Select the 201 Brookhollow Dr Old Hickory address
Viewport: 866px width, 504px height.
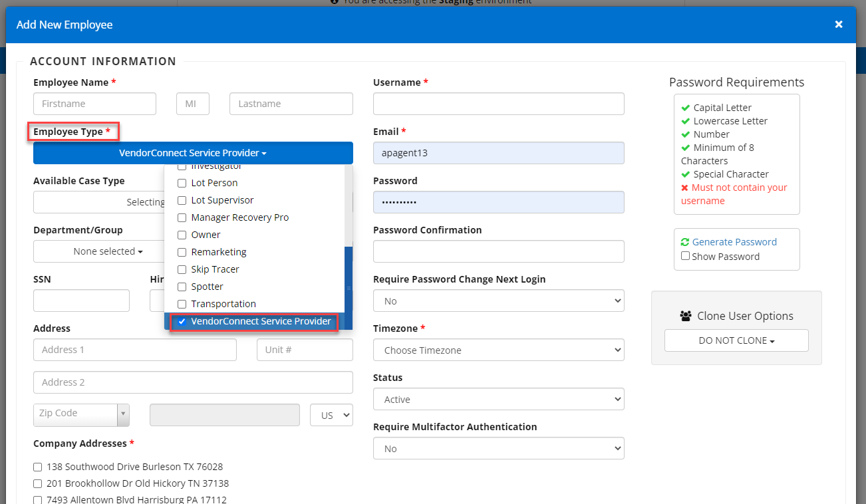point(38,484)
